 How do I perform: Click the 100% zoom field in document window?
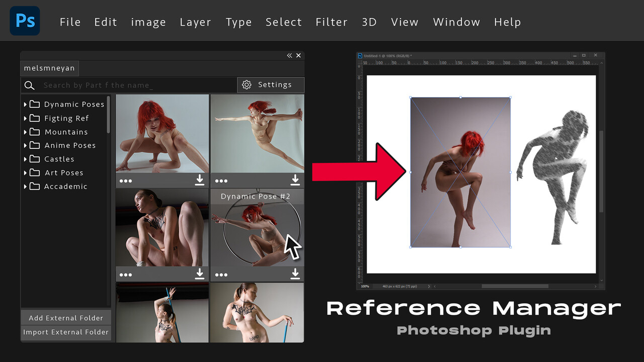(x=365, y=286)
